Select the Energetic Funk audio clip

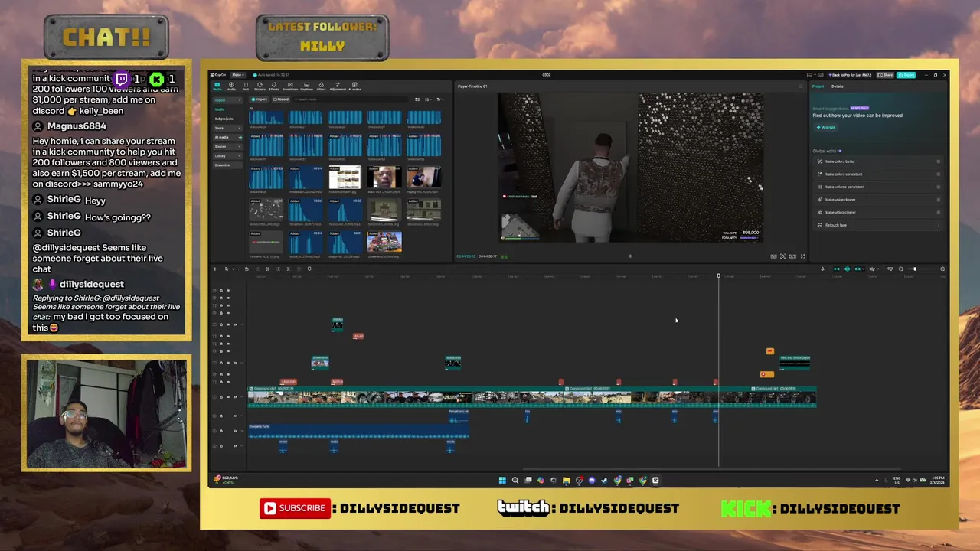(x=358, y=432)
